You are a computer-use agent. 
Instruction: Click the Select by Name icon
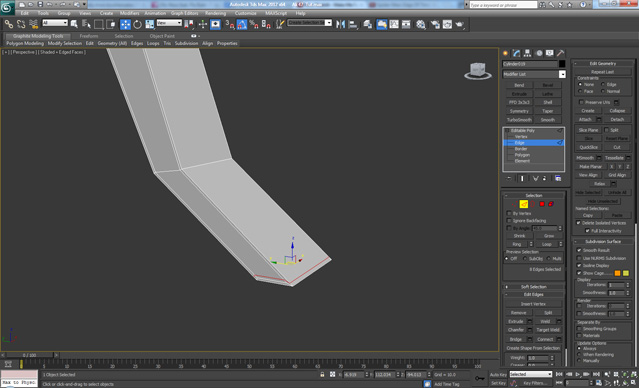[x=86, y=24]
